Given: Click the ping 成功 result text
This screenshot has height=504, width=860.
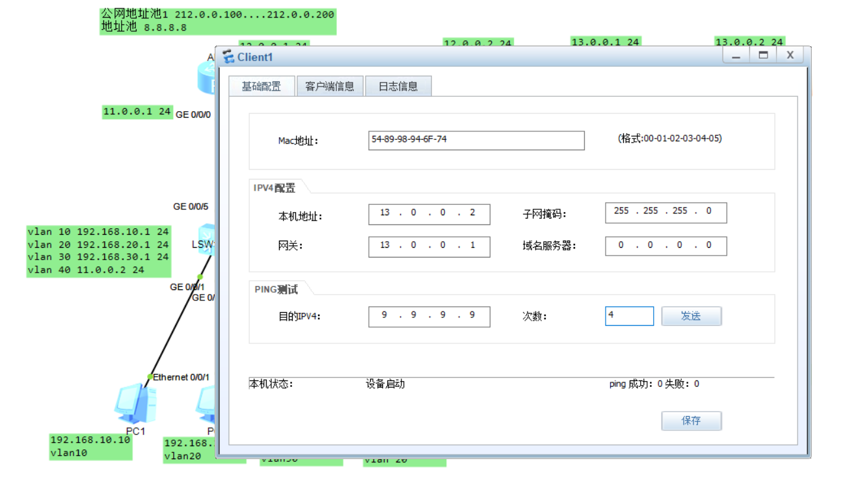Looking at the screenshot, I should (654, 384).
